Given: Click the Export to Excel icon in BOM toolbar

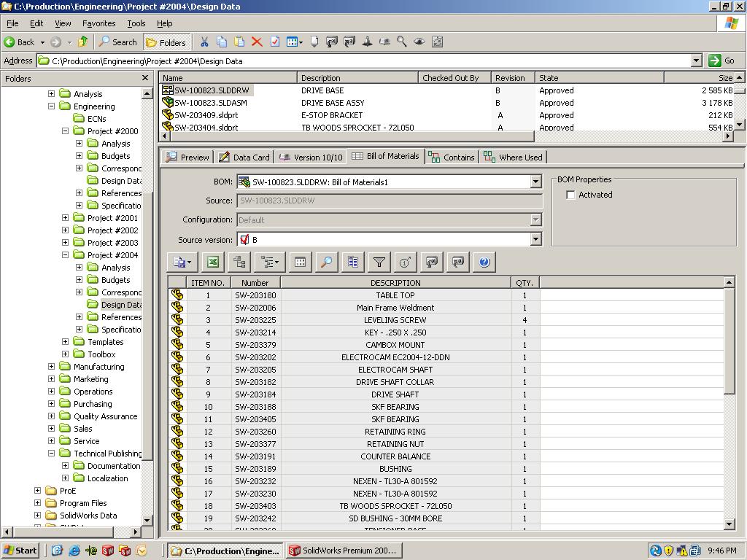Looking at the screenshot, I should 213,262.
